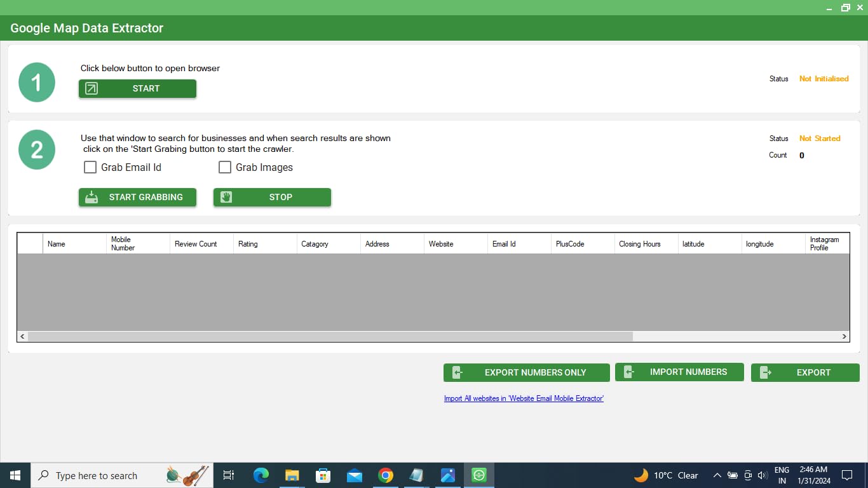Click the START button to open browser

(137, 89)
